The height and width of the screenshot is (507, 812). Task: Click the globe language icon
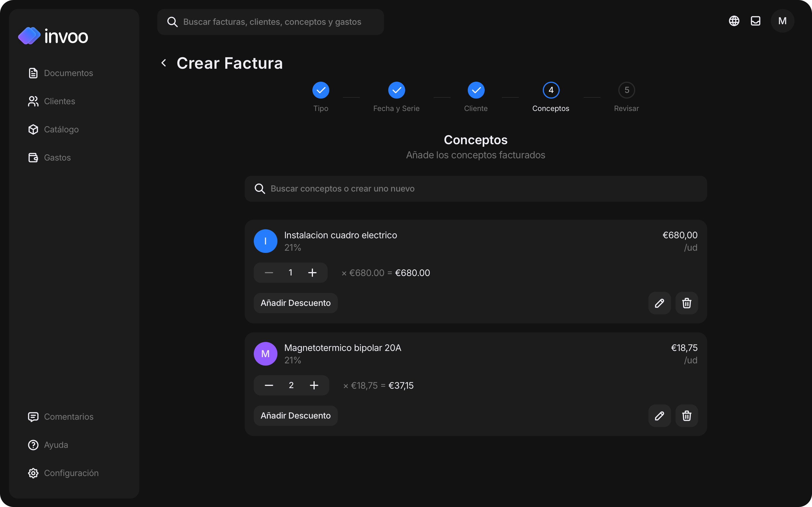(x=734, y=21)
